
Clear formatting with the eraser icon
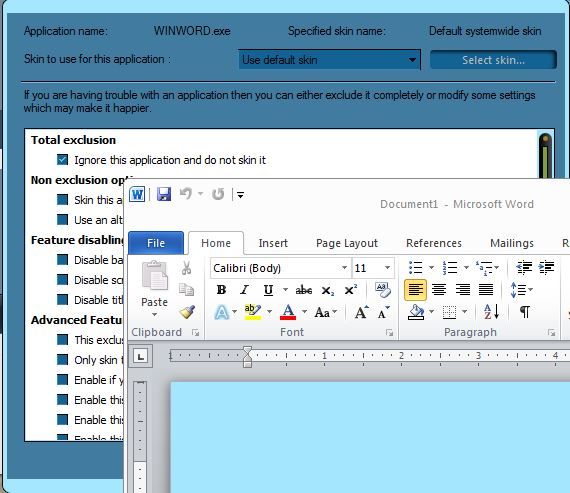(x=383, y=289)
